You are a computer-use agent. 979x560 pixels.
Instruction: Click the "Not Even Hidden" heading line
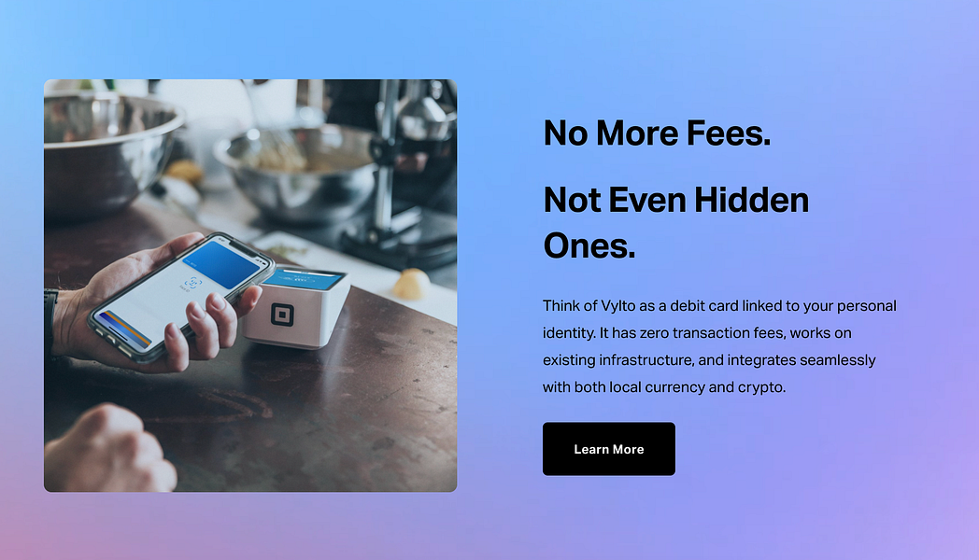676,200
